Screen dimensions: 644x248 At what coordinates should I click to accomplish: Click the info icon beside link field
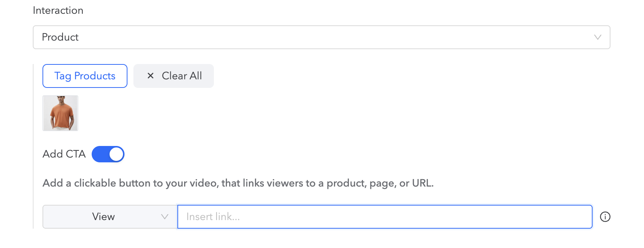point(605,217)
